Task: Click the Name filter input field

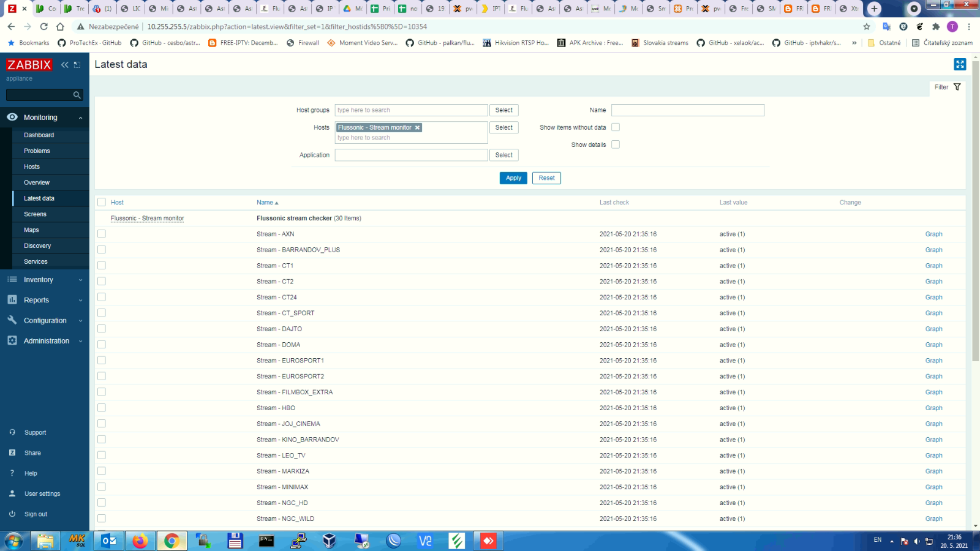Action: pos(687,110)
